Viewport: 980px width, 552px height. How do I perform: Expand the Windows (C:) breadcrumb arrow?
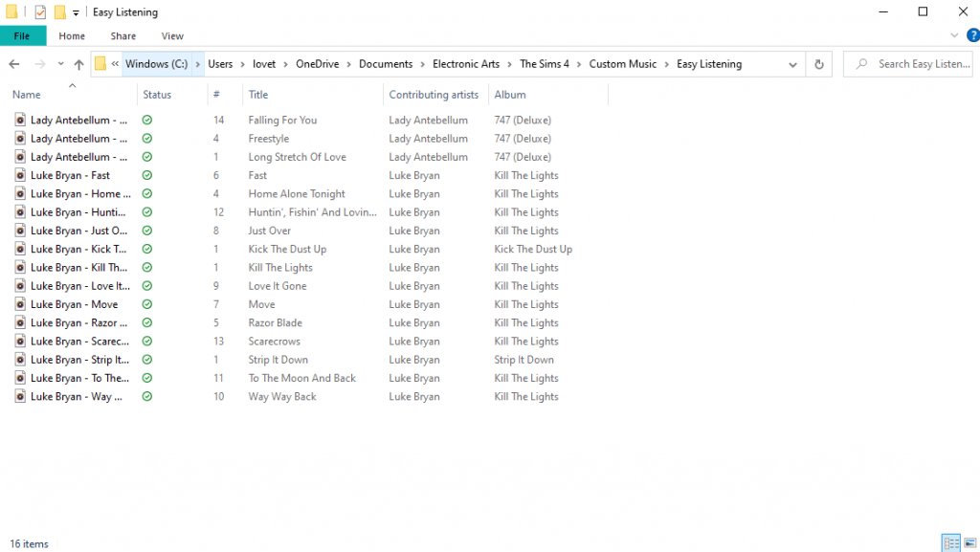(197, 64)
